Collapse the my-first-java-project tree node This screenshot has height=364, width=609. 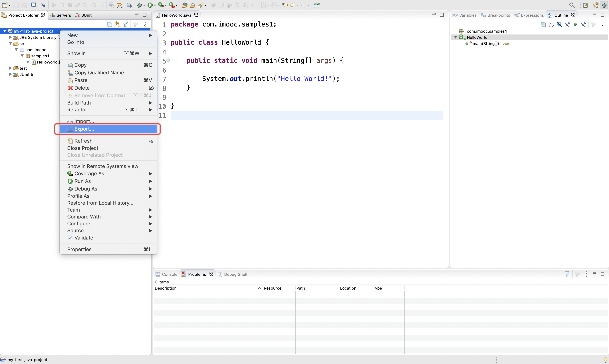point(4,31)
